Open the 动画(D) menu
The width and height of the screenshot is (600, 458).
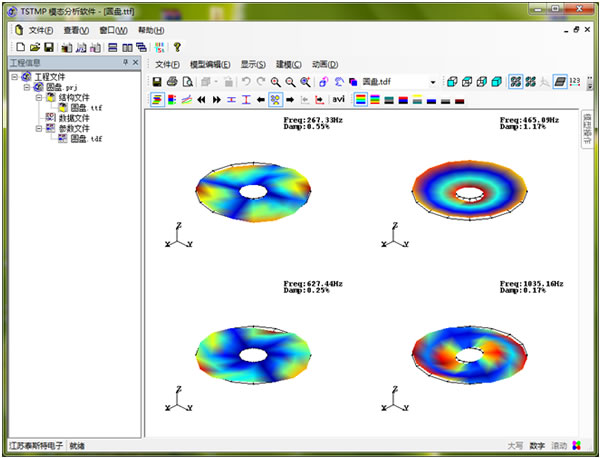[x=325, y=64]
